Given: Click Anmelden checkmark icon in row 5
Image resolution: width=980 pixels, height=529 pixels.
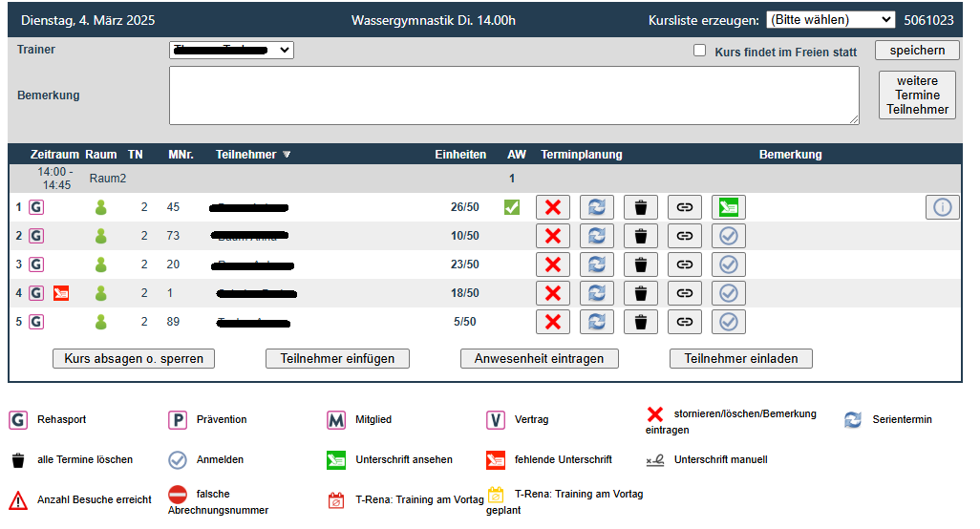Looking at the screenshot, I should click(728, 322).
